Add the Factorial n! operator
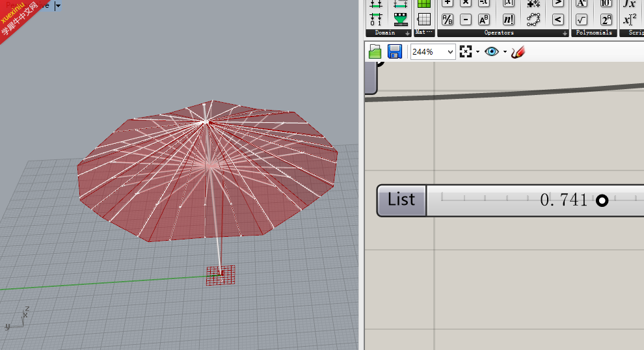 [x=509, y=20]
